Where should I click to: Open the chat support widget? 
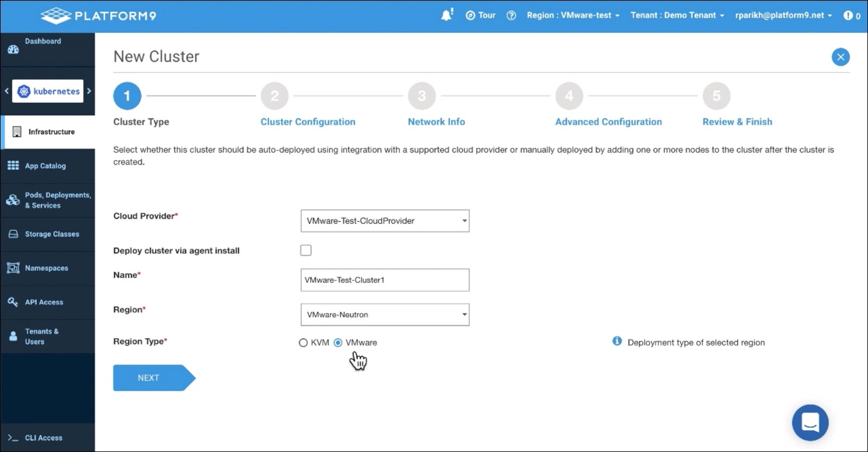point(810,422)
